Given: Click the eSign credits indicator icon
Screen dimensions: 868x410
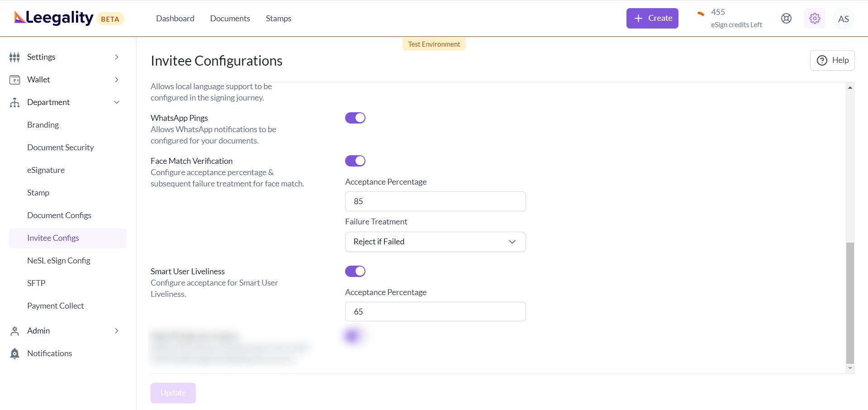Looking at the screenshot, I should (701, 14).
